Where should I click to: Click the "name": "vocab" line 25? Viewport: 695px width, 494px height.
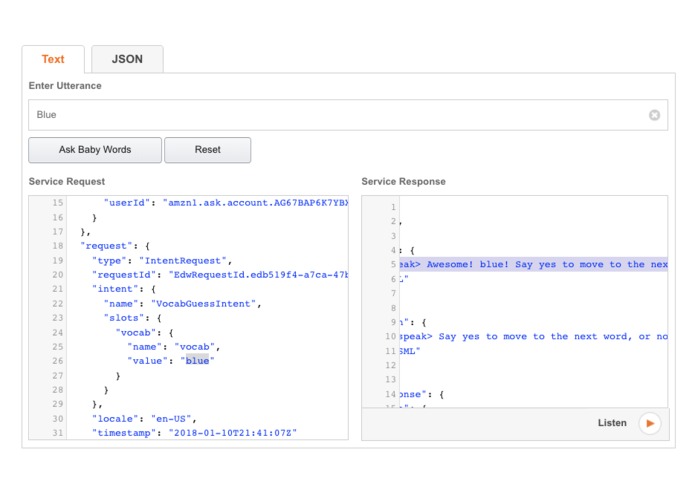174,346
